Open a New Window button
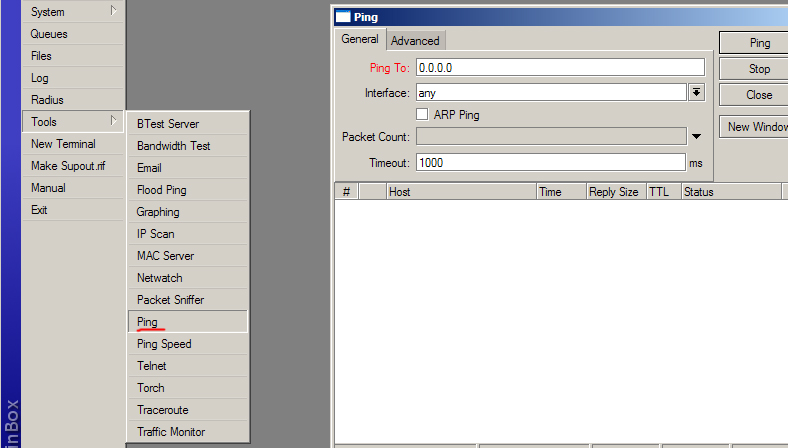The width and height of the screenshot is (788, 448). click(756, 127)
